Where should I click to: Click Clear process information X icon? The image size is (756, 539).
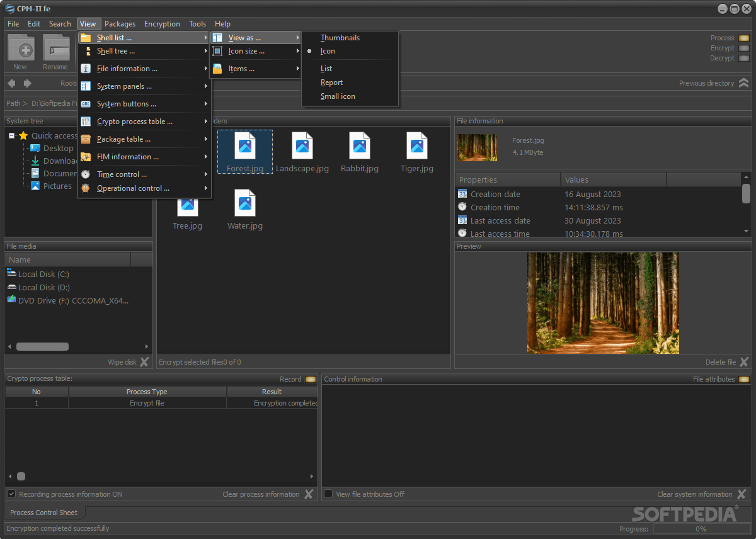click(309, 494)
